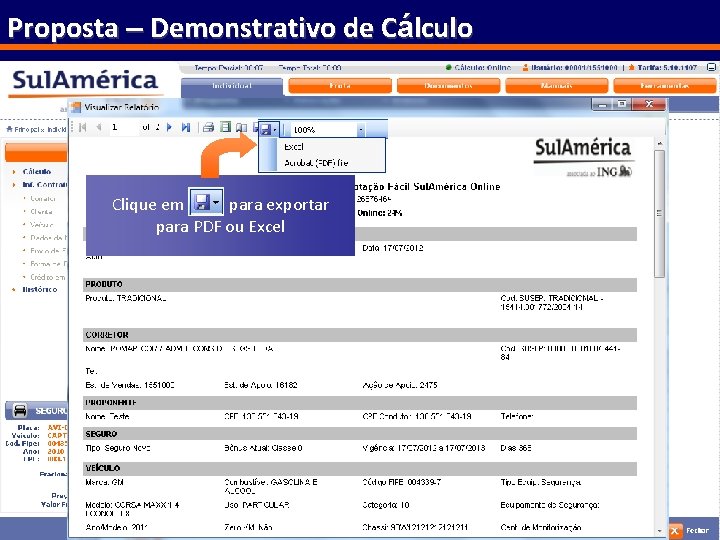Click Uso: PARTICULAR text
The height and width of the screenshot is (540, 720).
pos(257,505)
